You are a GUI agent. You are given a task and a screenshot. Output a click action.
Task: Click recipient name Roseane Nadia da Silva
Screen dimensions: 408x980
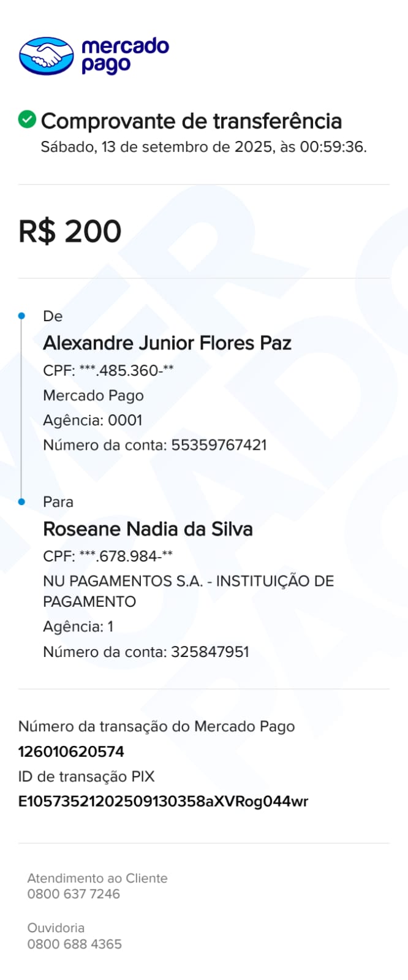[x=148, y=529]
